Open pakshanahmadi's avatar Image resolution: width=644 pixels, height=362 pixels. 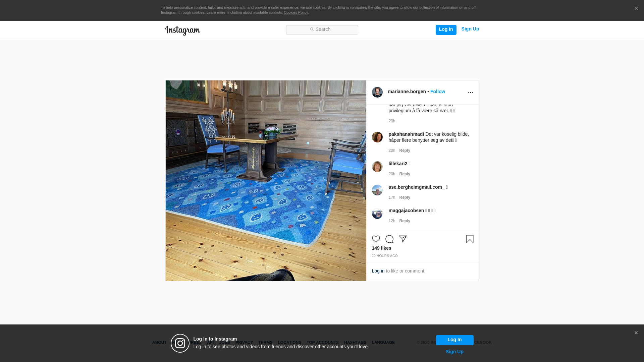(377, 137)
